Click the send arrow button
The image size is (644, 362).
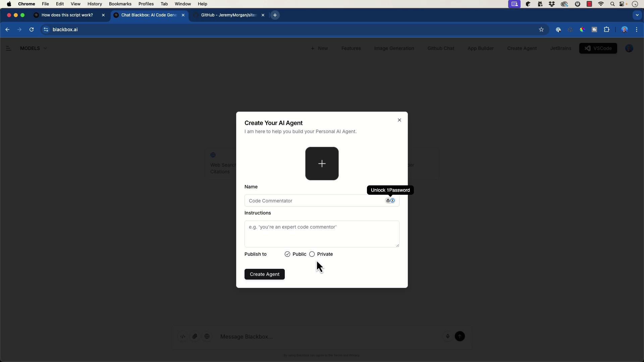click(460, 336)
